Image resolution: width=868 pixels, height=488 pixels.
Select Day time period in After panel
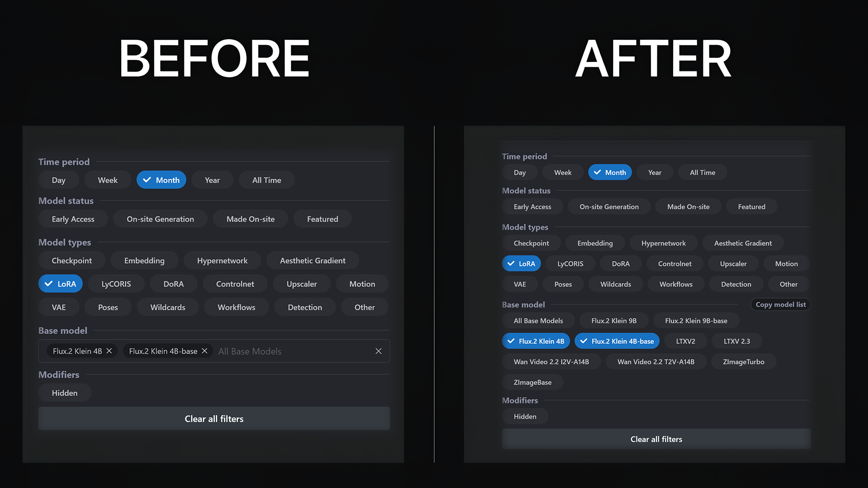coord(520,172)
